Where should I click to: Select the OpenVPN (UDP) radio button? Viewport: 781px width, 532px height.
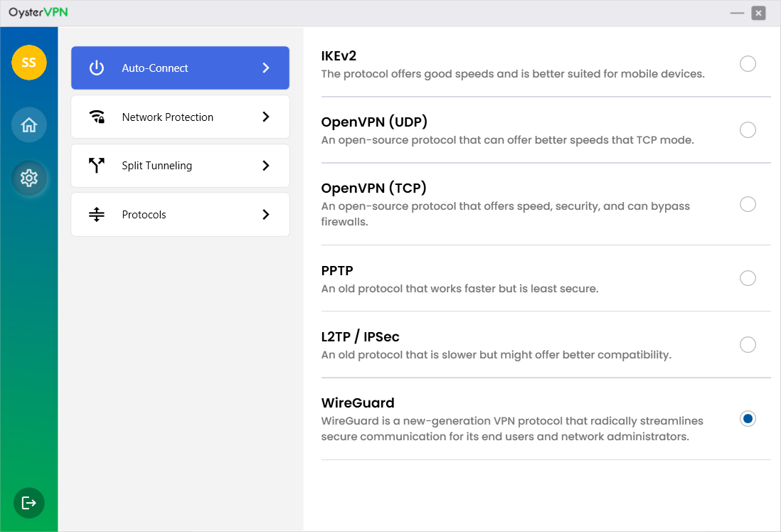coord(748,130)
